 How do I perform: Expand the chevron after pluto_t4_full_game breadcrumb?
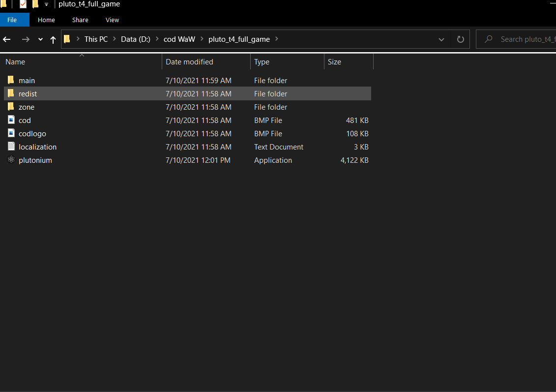(x=277, y=39)
